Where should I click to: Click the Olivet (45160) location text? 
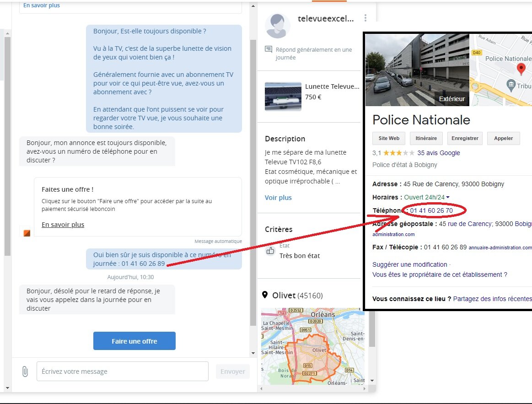click(297, 296)
